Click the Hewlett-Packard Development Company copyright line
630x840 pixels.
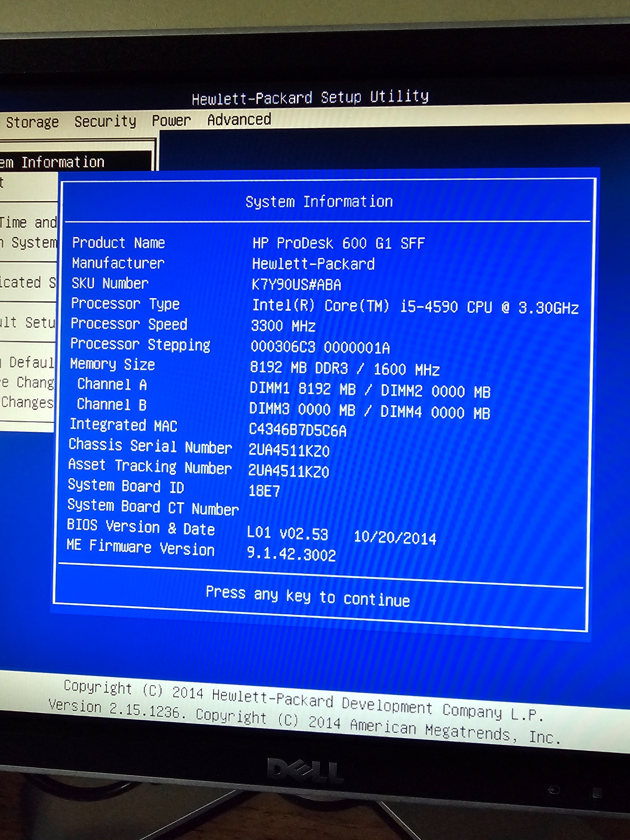304,701
